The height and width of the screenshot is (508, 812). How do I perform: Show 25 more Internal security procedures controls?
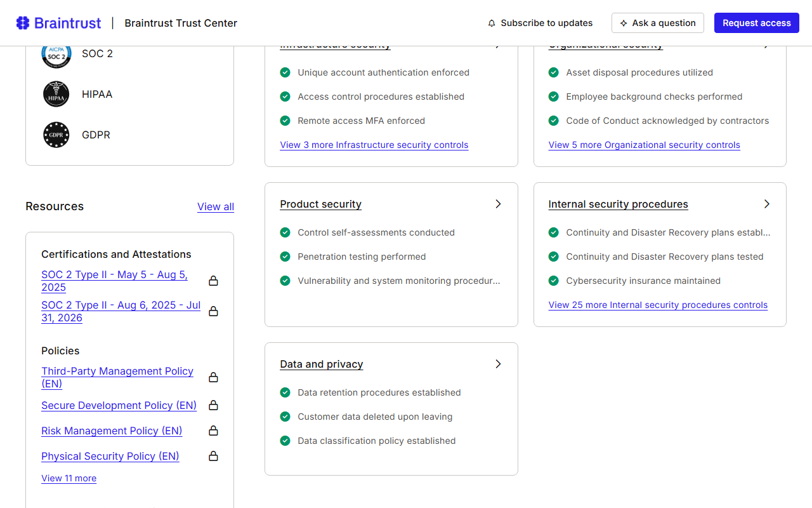[658, 305]
